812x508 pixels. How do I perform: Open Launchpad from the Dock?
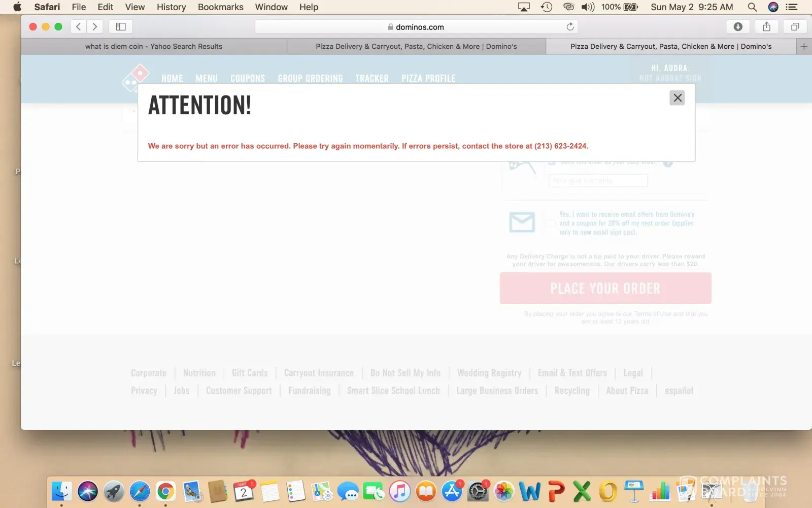(114, 491)
